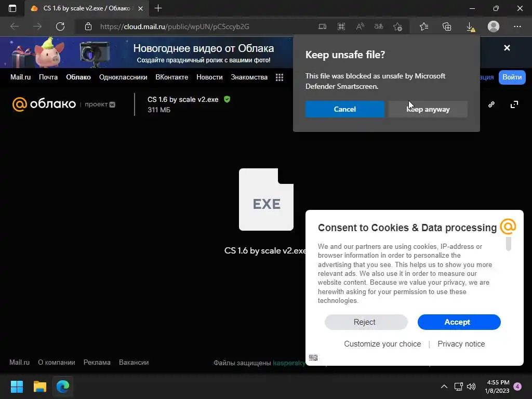
Task: Click the CS 1.6 by scale v2.exe caption
Action: click(x=264, y=251)
